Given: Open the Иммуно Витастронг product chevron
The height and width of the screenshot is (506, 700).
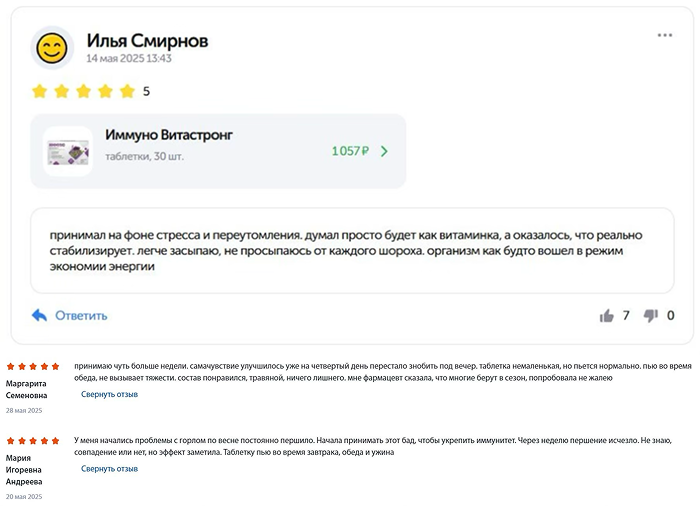Looking at the screenshot, I should [x=385, y=152].
